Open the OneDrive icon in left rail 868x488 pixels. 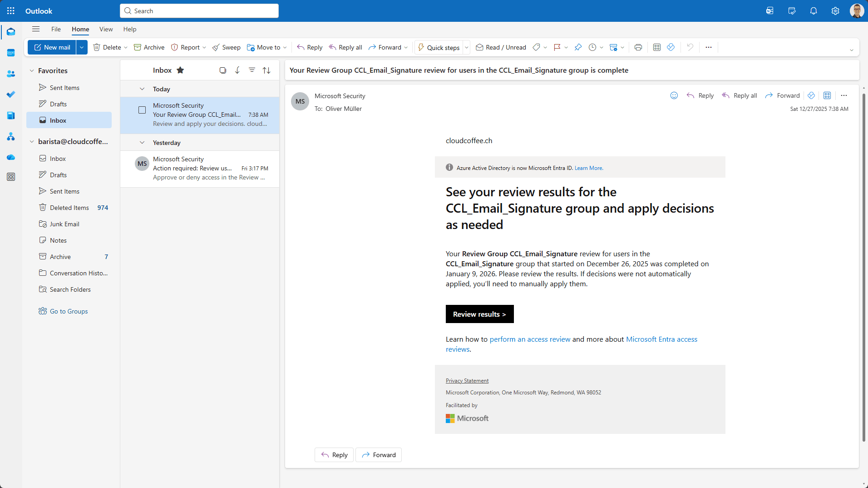(x=11, y=157)
